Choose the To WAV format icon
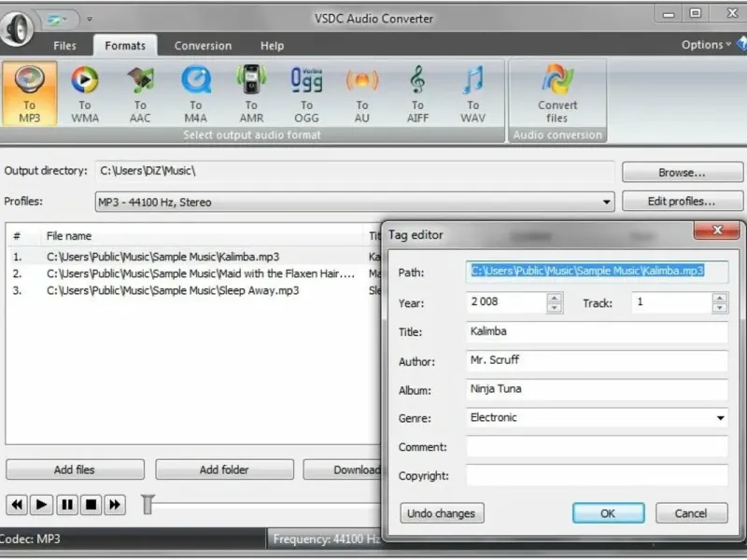The width and height of the screenshot is (747, 560). [x=473, y=94]
